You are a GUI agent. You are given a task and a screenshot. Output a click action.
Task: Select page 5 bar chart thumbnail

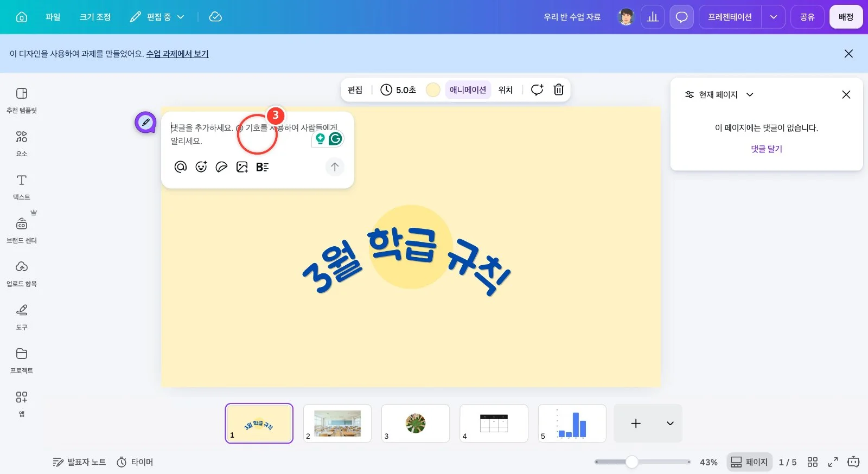(572, 423)
